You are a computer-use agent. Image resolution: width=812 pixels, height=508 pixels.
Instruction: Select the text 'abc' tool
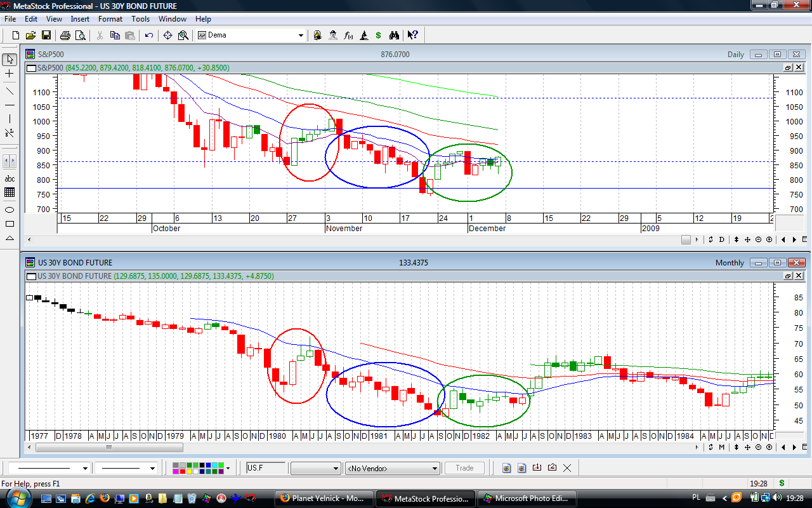pos(10,179)
